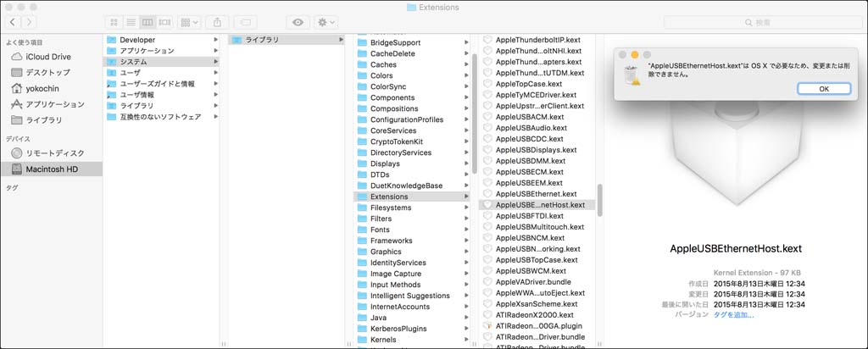Go back with the toolbar back arrow
This screenshot has height=349, width=868.
pos(13,22)
